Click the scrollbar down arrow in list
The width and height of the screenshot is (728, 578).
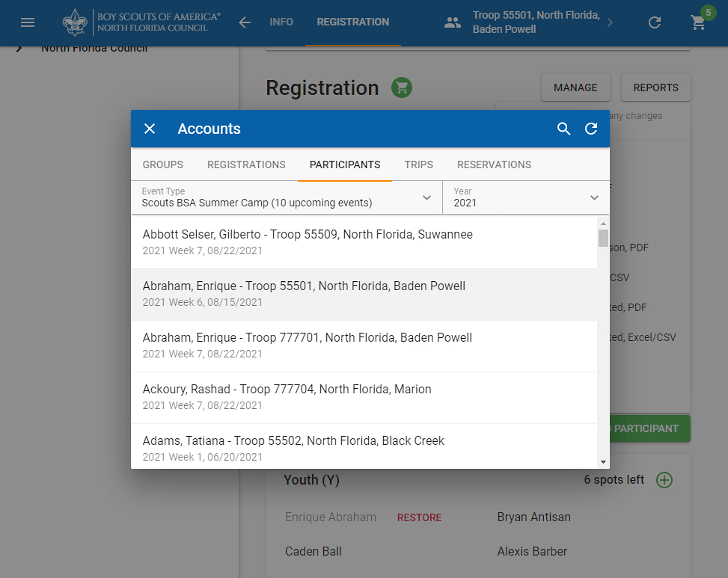603,462
